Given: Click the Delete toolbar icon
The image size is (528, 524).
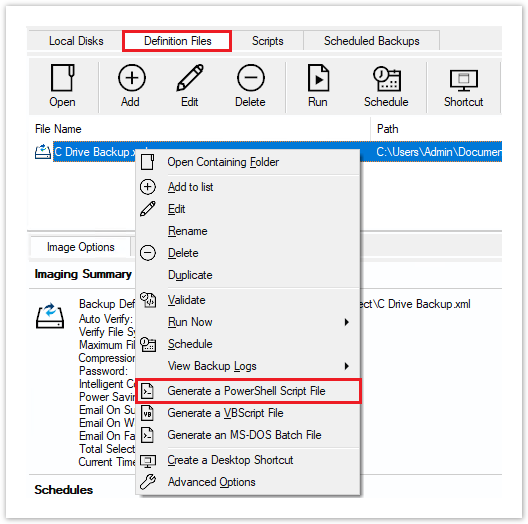Looking at the screenshot, I should (x=251, y=78).
